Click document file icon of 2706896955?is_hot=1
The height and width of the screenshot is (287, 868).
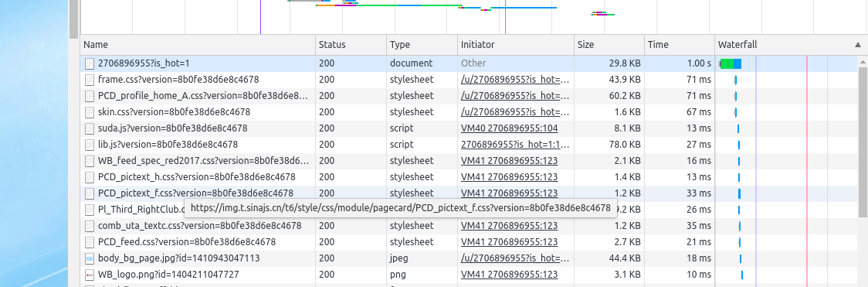[x=90, y=63]
